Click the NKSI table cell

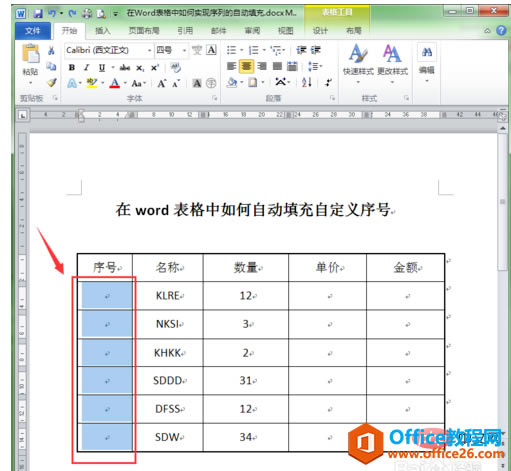(169, 324)
